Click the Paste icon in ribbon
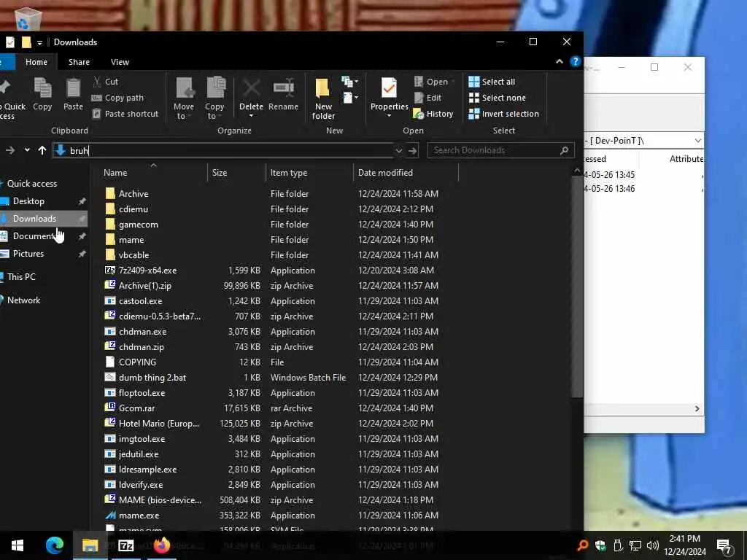Image resolution: width=747 pixels, height=560 pixels. tap(73, 94)
